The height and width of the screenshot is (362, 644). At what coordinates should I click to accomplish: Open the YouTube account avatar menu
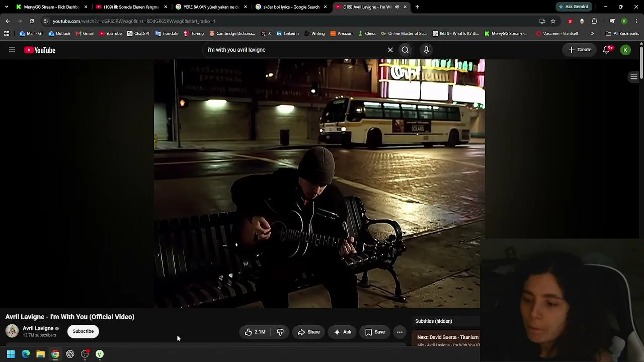[x=625, y=50]
